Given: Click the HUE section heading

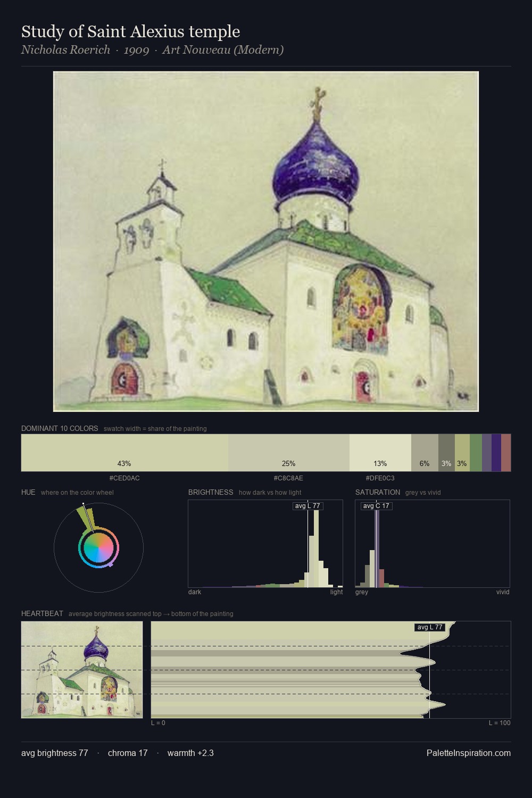Looking at the screenshot, I should [x=28, y=492].
